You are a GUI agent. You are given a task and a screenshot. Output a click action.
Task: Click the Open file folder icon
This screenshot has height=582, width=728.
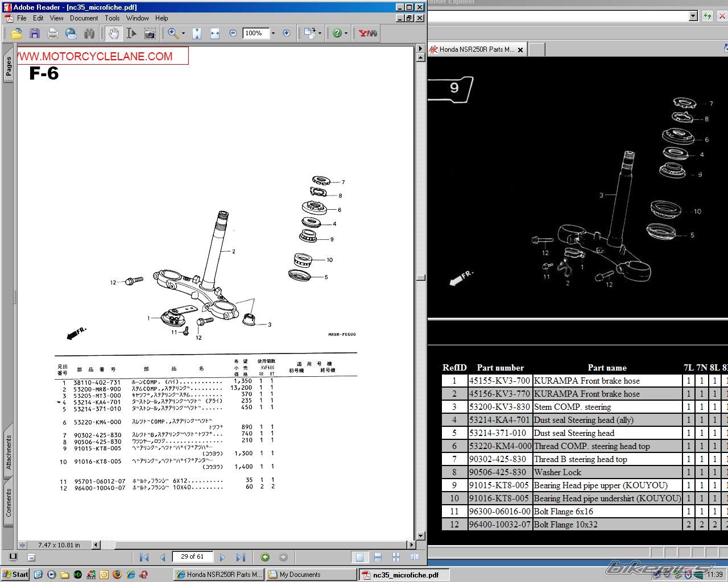coord(16,34)
